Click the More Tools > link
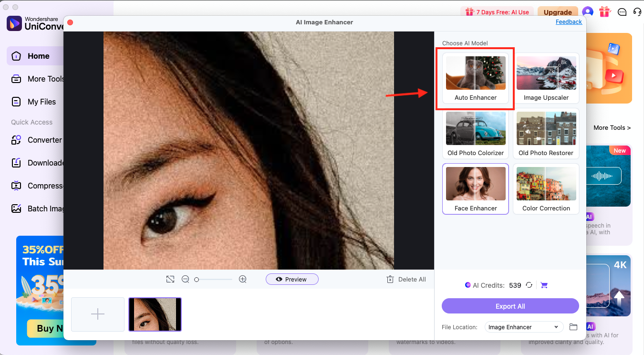The image size is (644, 355). (x=612, y=127)
